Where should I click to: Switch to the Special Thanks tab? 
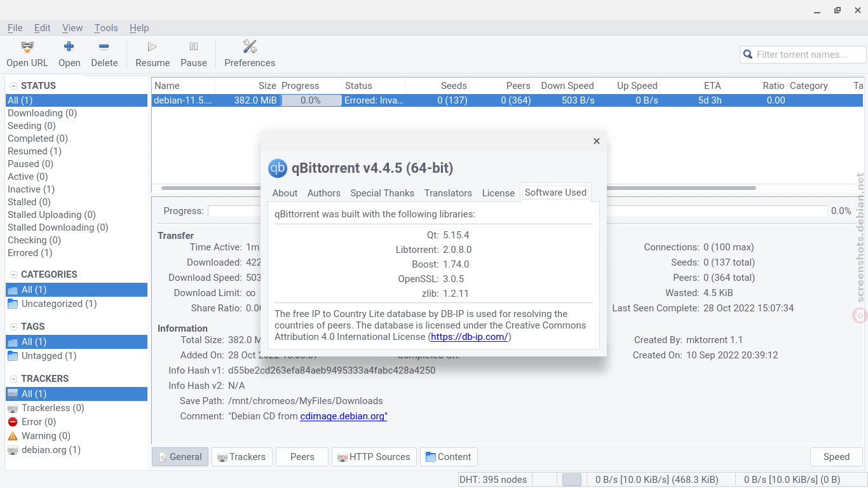pyautogui.click(x=383, y=193)
